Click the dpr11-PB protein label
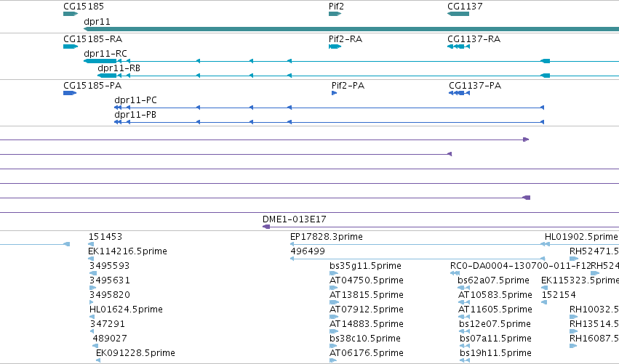619x364 pixels. point(135,115)
